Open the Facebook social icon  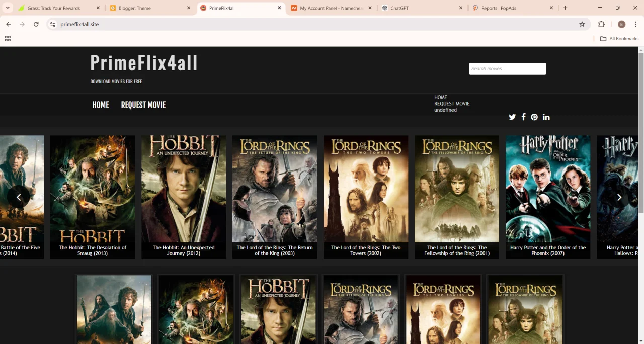point(523,117)
